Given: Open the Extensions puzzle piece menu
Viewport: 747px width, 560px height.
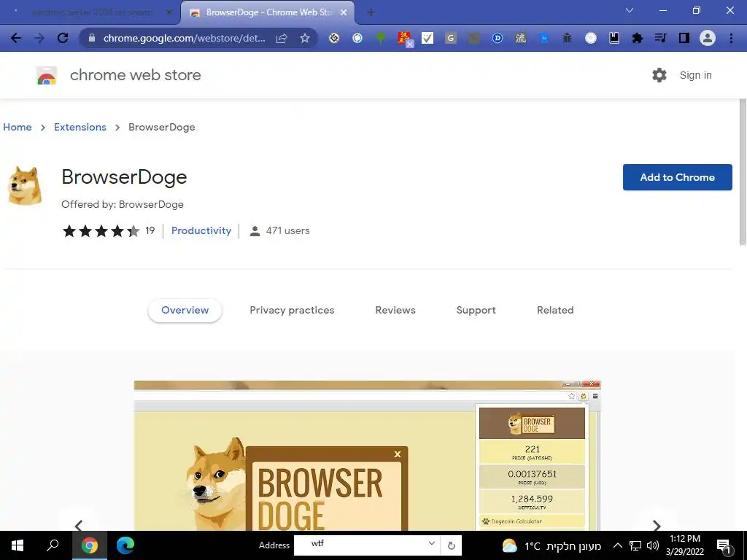Looking at the screenshot, I should [638, 38].
